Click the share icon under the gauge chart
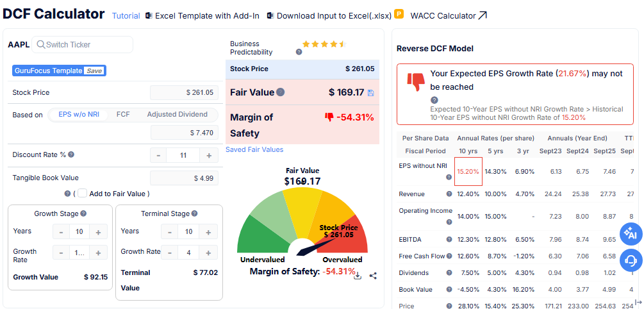This screenshot has width=644, height=309. click(x=373, y=276)
